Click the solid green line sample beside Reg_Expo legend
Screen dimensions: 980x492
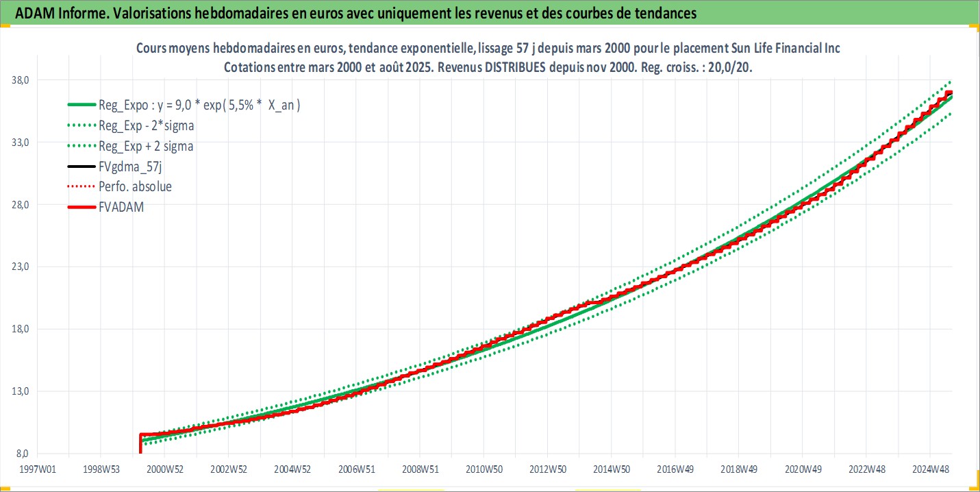coord(81,106)
